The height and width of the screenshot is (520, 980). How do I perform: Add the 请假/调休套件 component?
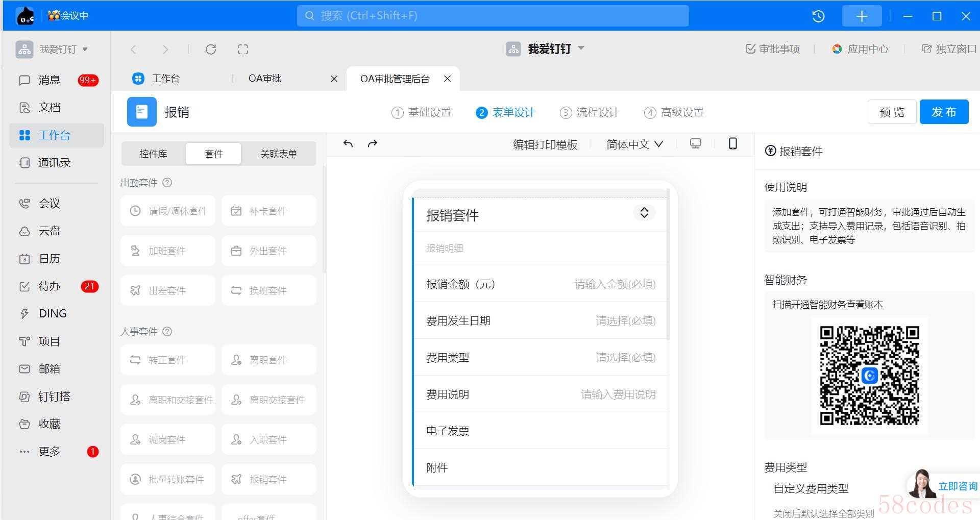pyautogui.click(x=168, y=211)
